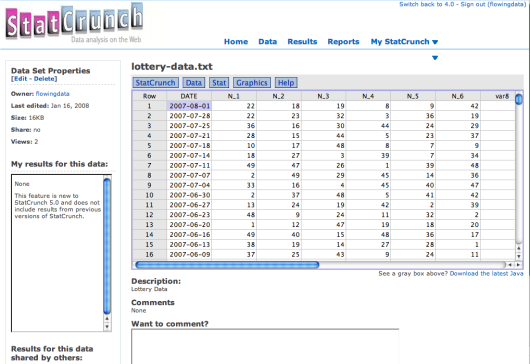The width and height of the screenshot is (530, 364).
Task: Click the data table horizontal scrollbar thumb
Action: (x=227, y=265)
